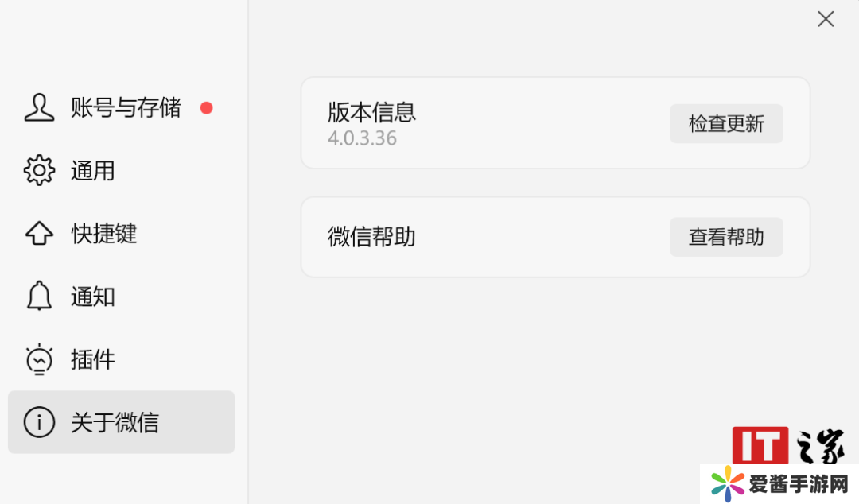Open the 账号与存储 settings section

click(x=126, y=108)
